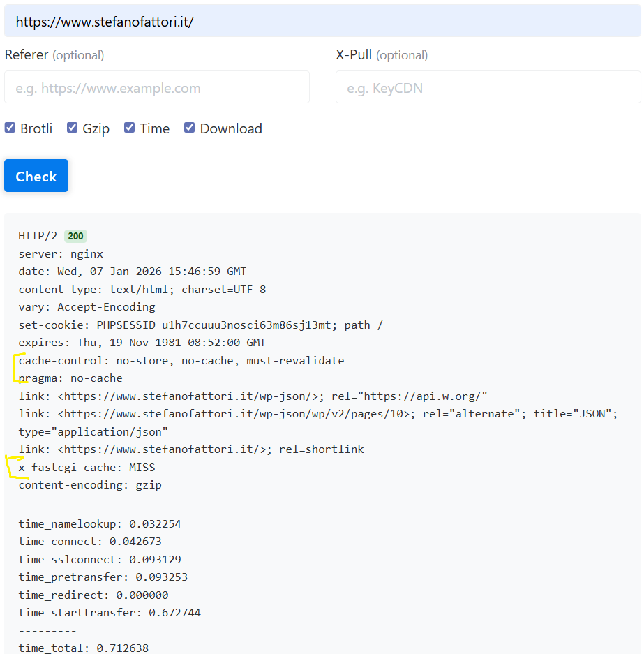The width and height of the screenshot is (644, 654).
Task: Focus the X-Pull input field
Action: pos(488,88)
